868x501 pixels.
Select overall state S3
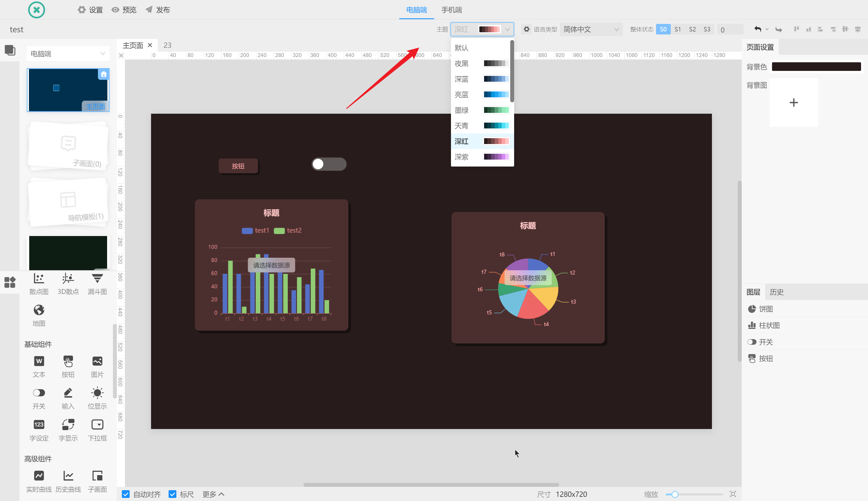(x=707, y=29)
